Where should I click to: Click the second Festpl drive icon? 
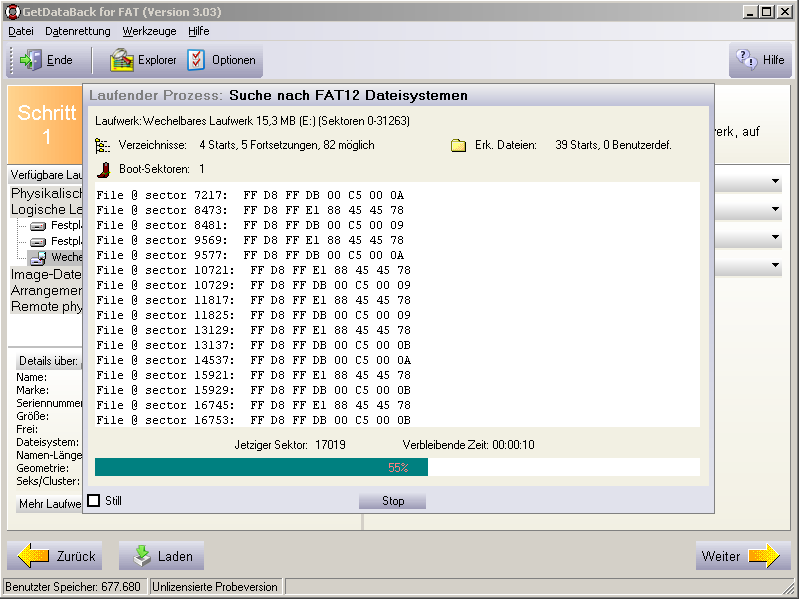[x=38, y=242]
